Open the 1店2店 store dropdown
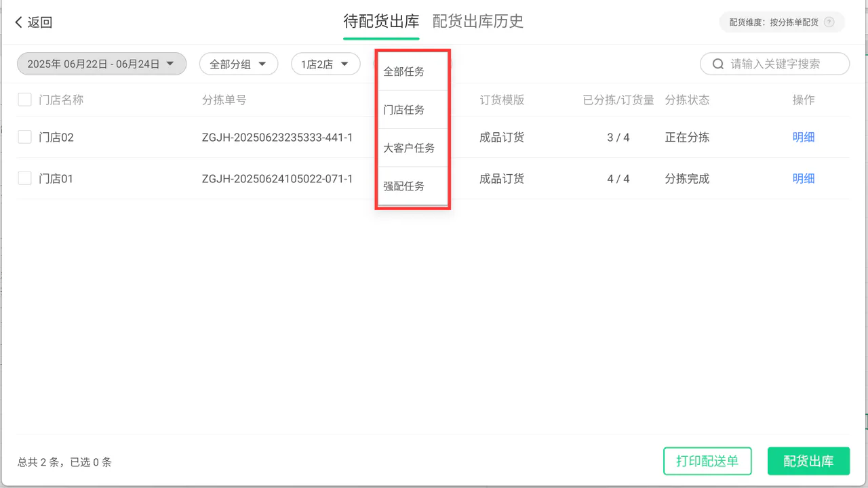This screenshot has height=488, width=868. point(325,64)
